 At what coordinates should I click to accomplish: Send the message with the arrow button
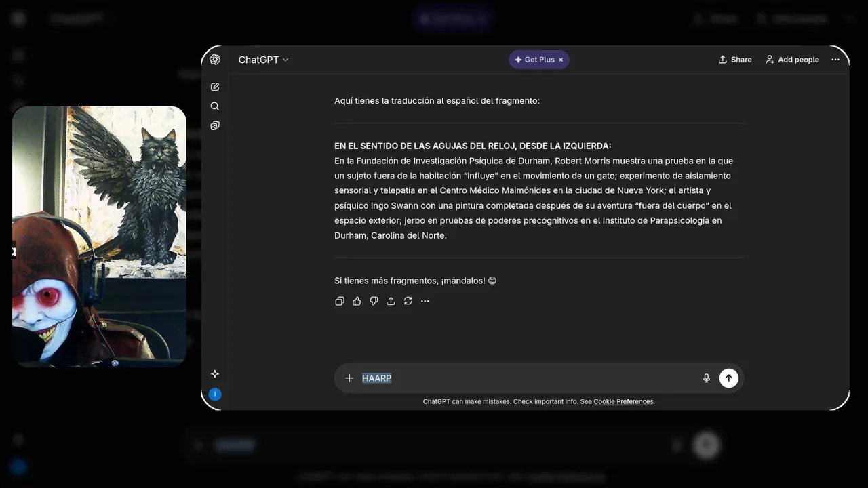(x=728, y=378)
